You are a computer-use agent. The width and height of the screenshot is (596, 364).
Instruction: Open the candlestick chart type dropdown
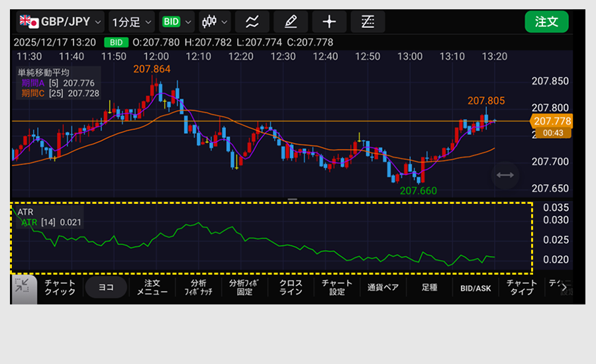coord(215,21)
